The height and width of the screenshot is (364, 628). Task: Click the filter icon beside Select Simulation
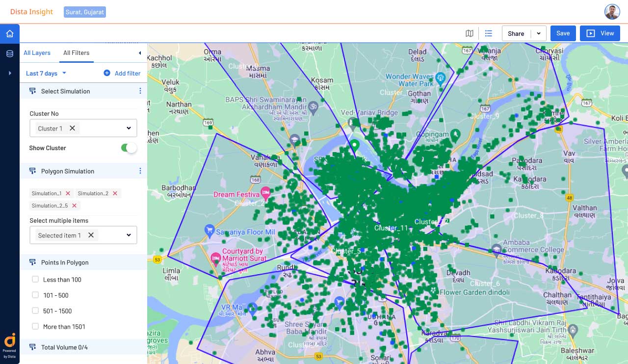click(33, 91)
